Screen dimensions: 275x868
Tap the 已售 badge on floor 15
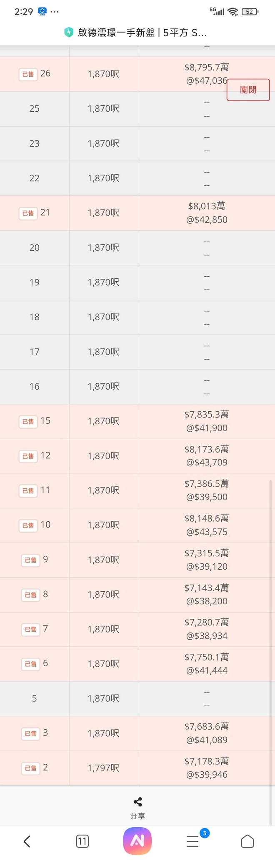[28, 421]
